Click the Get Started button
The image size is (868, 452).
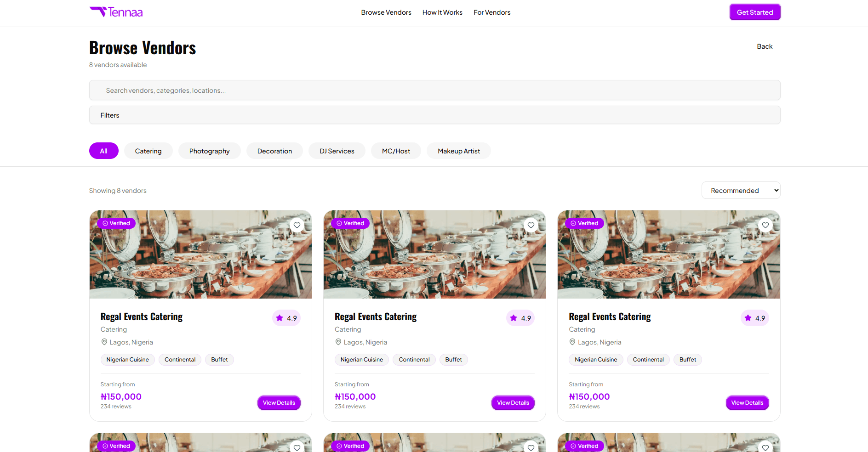755,12
